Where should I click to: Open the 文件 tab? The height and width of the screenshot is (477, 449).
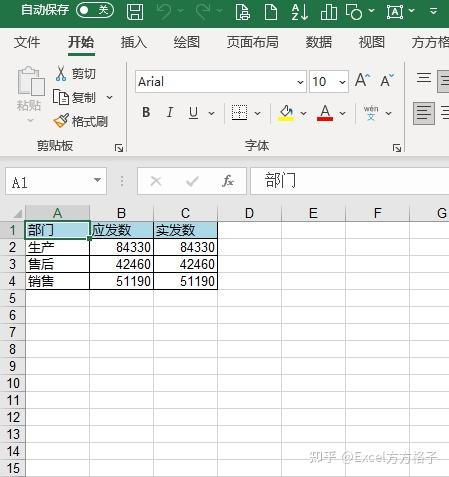[x=27, y=42]
